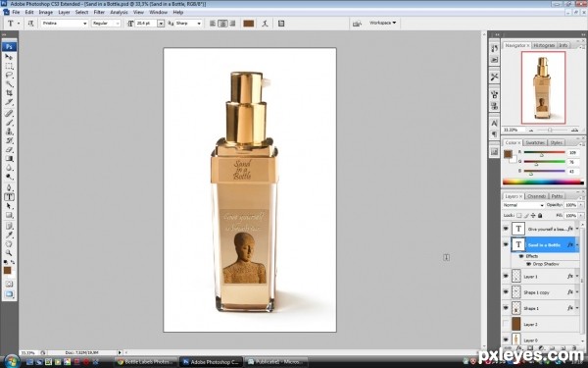588x368 pixels.
Task: Switch to the Swatches tab
Action: coord(535,142)
